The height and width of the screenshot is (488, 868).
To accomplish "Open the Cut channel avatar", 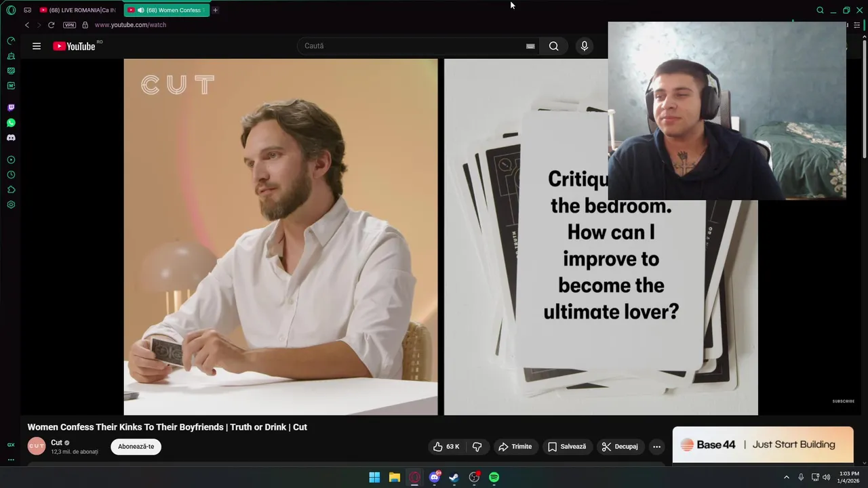I will pyautogui.click(x=36, y=446).
